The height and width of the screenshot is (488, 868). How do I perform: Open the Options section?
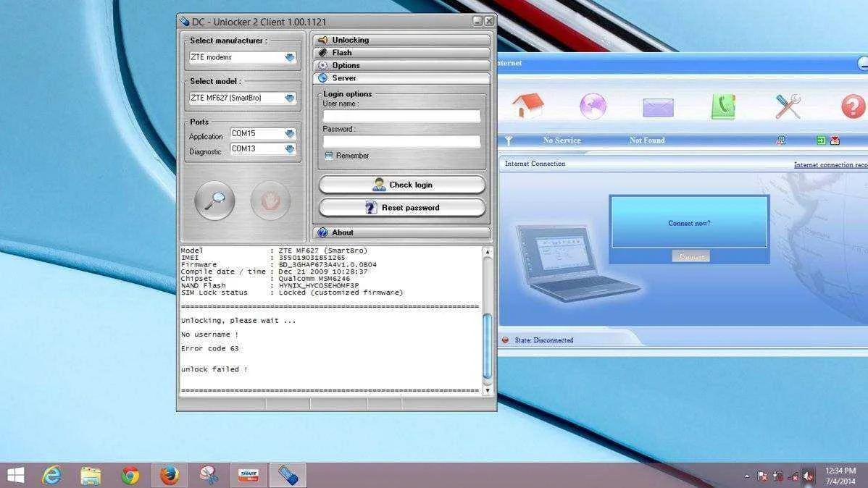[x=401, y=65]
